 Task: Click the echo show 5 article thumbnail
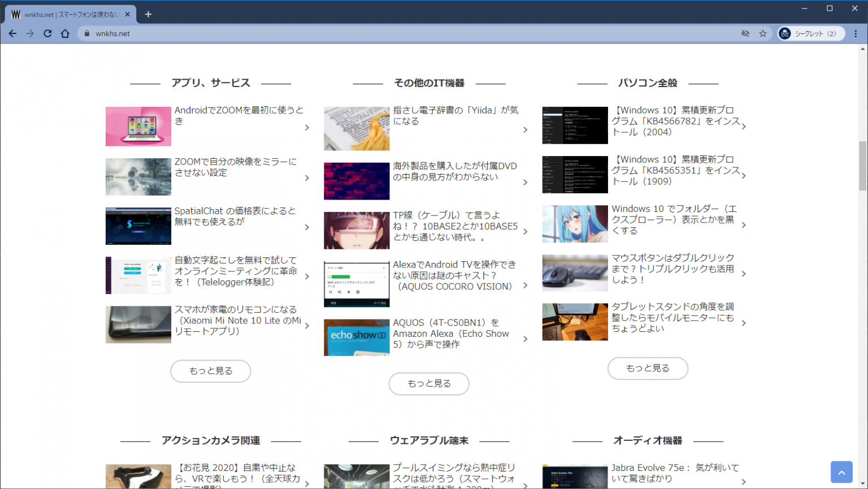[x=356, y=337]
